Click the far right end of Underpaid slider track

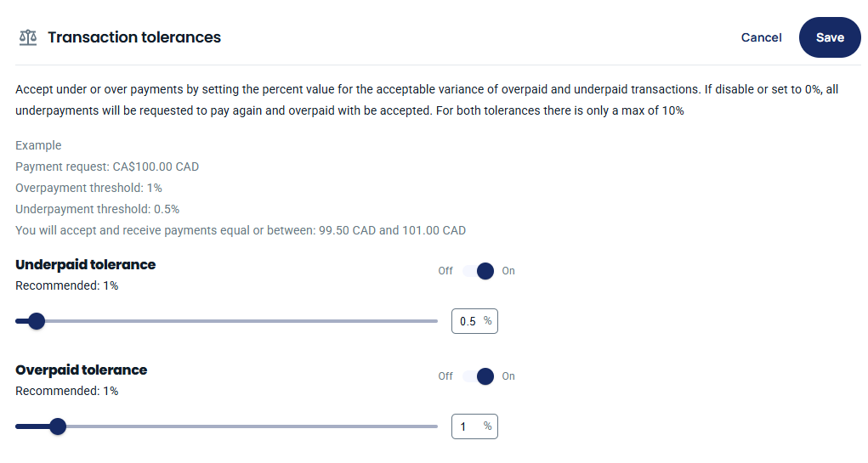coord(435,321)
